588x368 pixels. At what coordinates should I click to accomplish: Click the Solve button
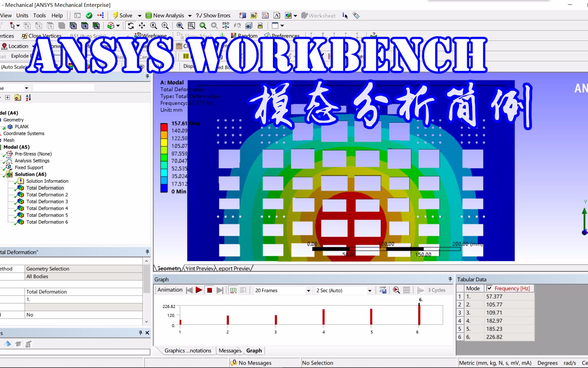[122, 15]
